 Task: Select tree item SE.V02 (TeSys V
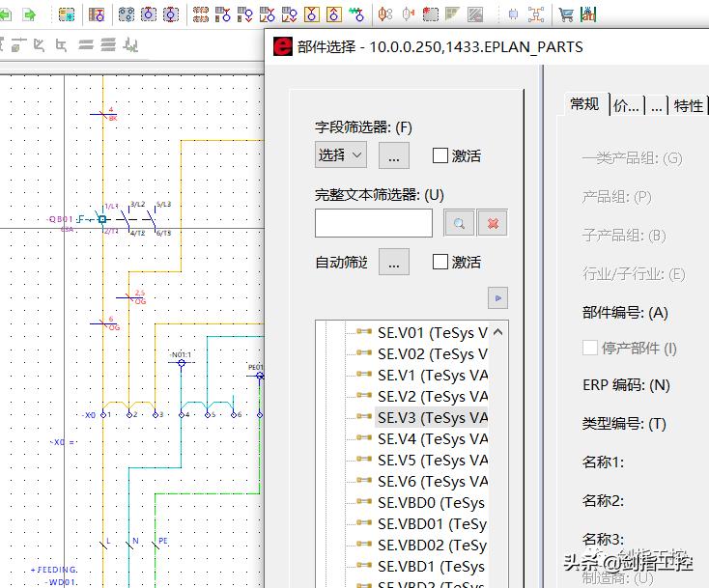tap(433, 354)
